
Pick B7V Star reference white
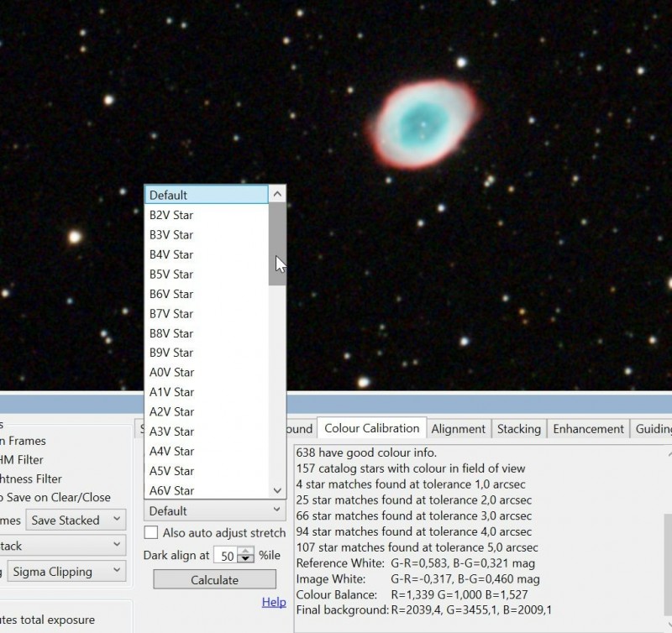coord(207,313)
